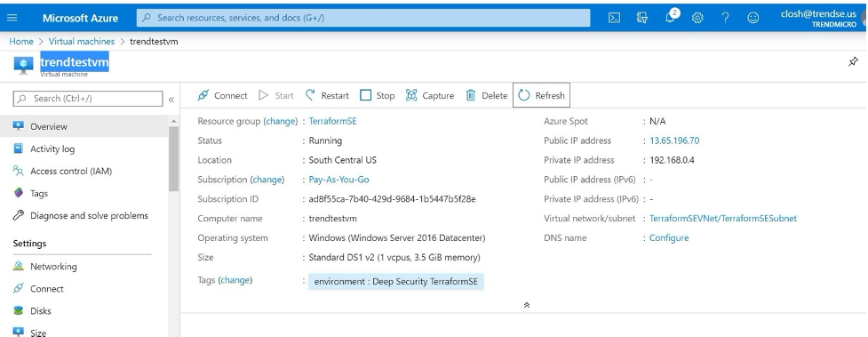Click the Refresh circular arrow icon

click(523, 95)
